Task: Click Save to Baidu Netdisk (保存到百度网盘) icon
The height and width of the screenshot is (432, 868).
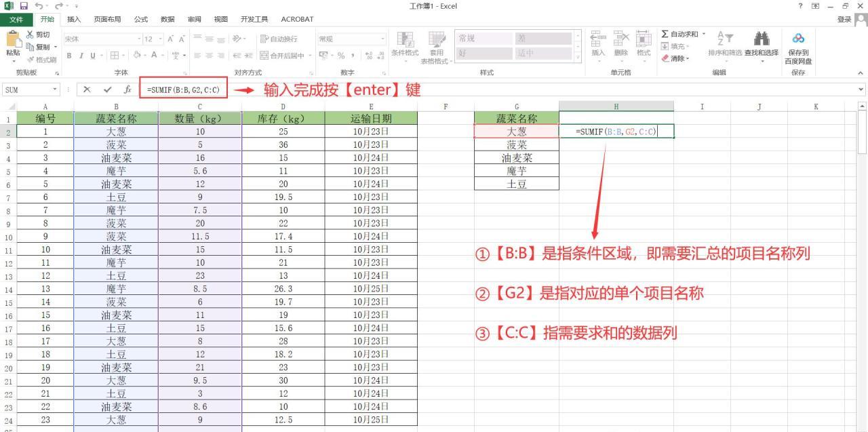Action: click(798, 39)
